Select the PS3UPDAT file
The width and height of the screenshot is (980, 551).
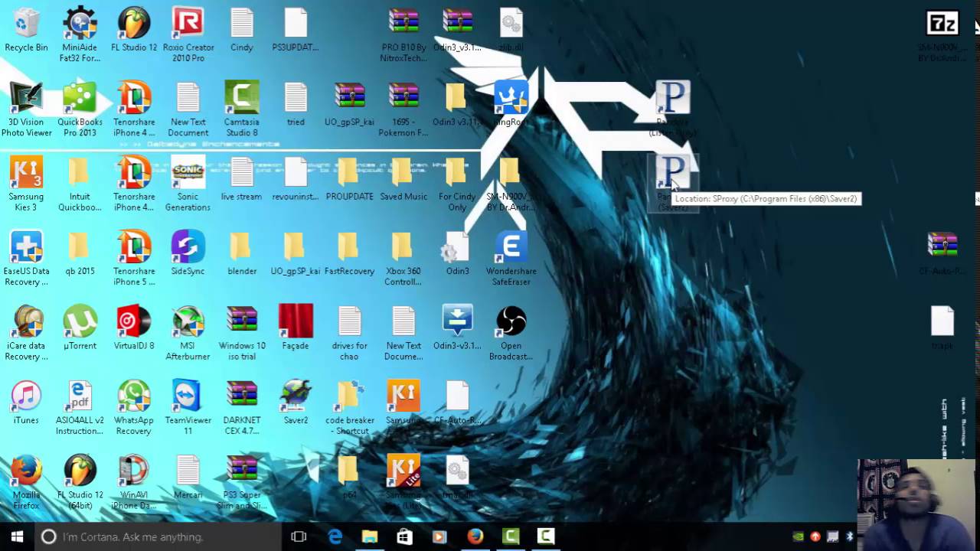pyautogui.click(x=296, y=31)
